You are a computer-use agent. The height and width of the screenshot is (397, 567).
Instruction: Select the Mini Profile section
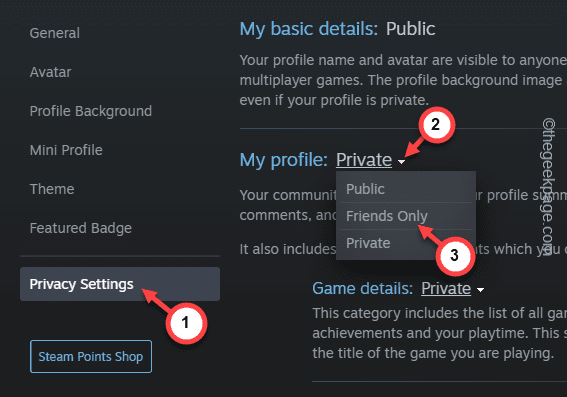click(66, 150)
